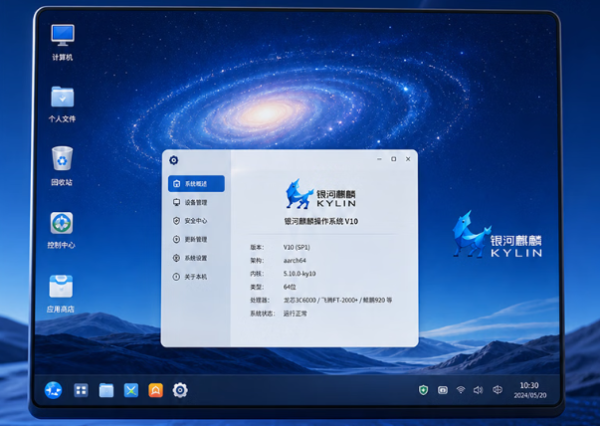This screenshot has width=600, height=426.
Task: Click the architecture value aarch64
Action: tap(295, 261)
